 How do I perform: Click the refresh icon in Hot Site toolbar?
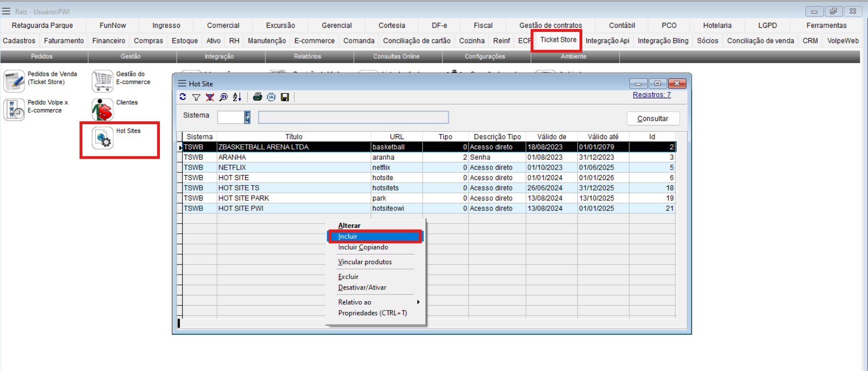coord(183,97)
